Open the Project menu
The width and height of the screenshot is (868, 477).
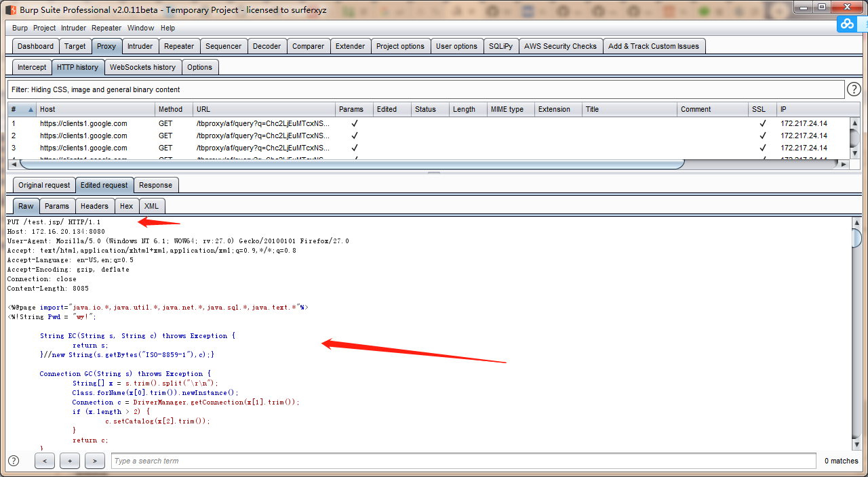point(45,28)
